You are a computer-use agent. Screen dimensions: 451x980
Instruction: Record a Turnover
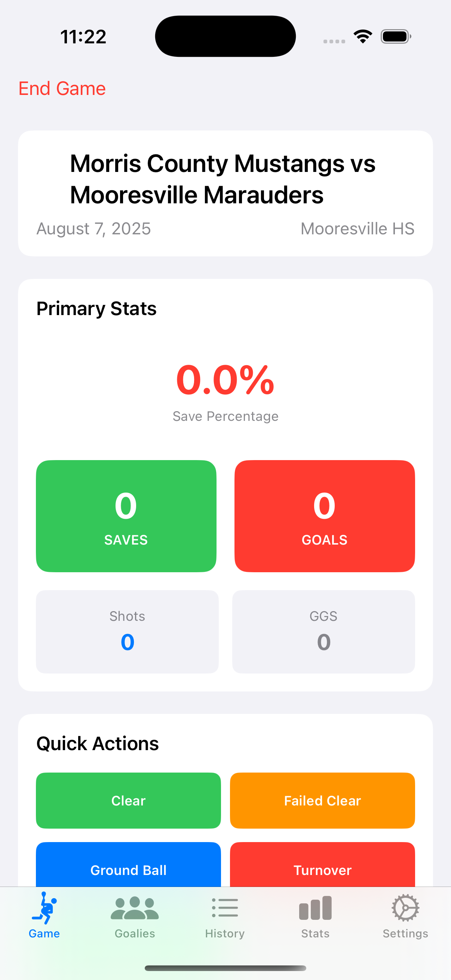322,870
